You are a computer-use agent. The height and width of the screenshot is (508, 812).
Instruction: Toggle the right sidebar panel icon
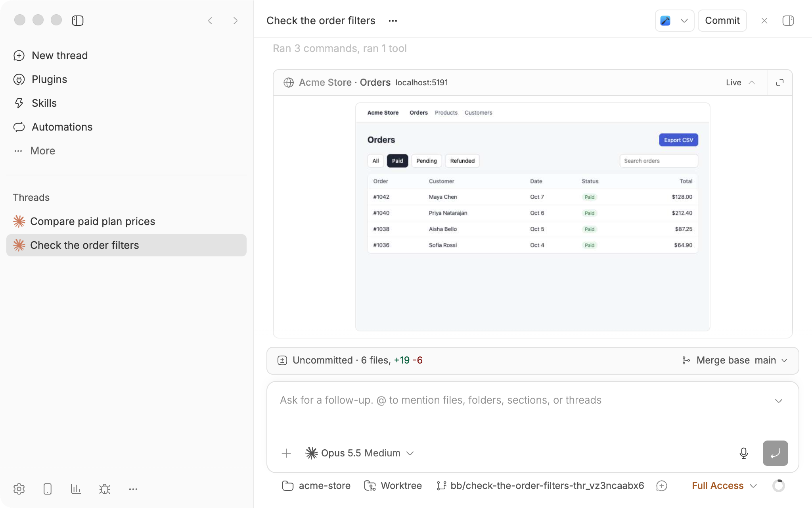(788, 21)
